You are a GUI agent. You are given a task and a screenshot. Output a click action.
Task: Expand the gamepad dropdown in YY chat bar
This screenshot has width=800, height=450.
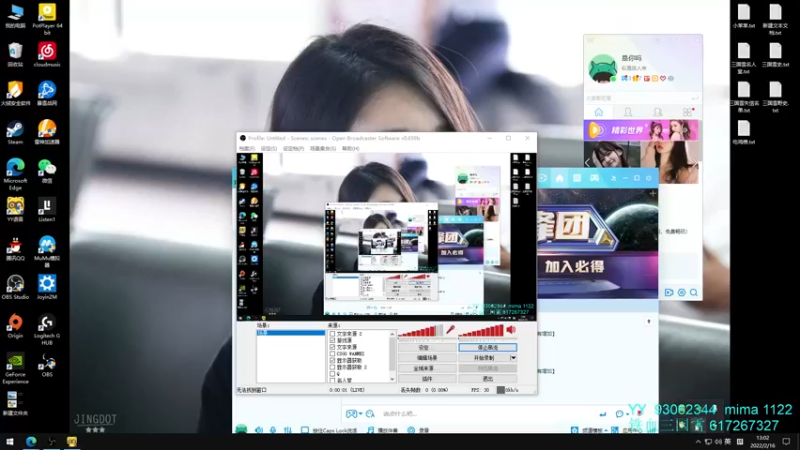pyautogui.click(x=360, y=414)
